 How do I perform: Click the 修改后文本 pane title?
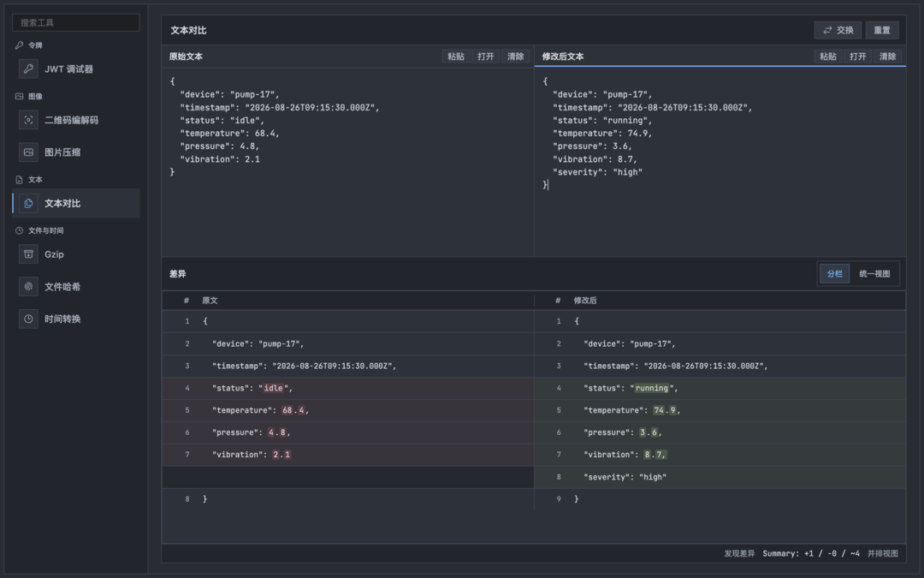(x=563, y=57)
